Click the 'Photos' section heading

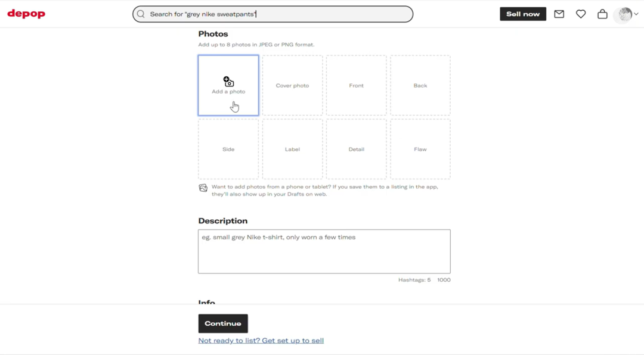(x=213, y=34)
